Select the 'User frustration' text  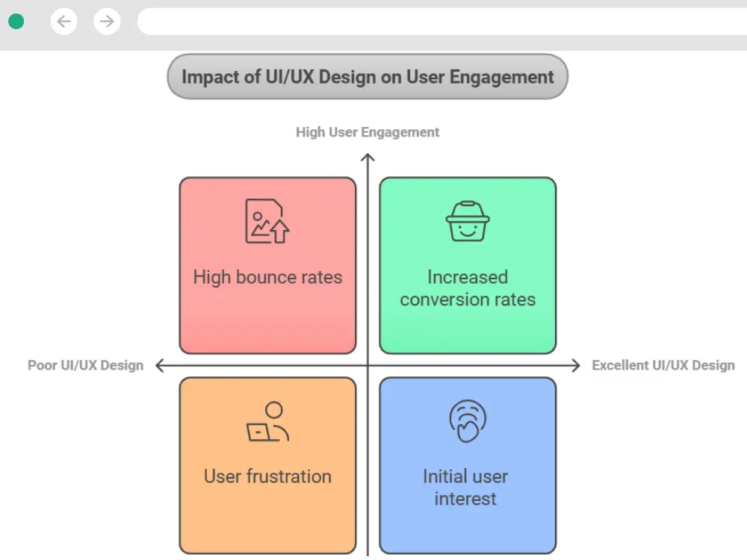(x=267, y=476)
